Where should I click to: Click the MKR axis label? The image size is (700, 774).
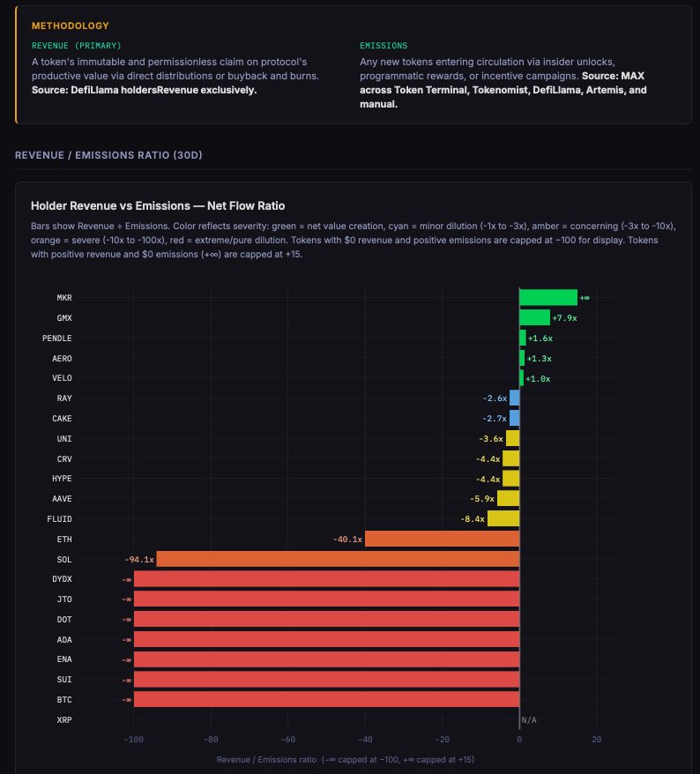64,298
